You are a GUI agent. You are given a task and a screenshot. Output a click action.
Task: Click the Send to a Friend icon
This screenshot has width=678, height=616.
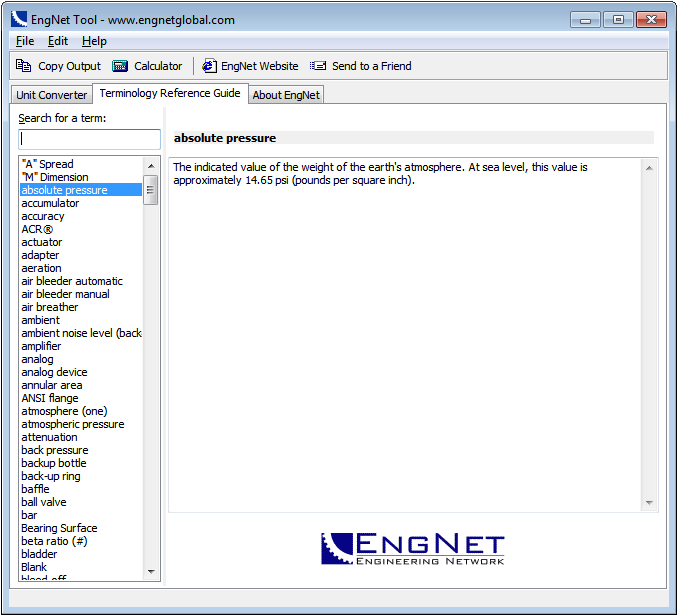coord(318,66)
